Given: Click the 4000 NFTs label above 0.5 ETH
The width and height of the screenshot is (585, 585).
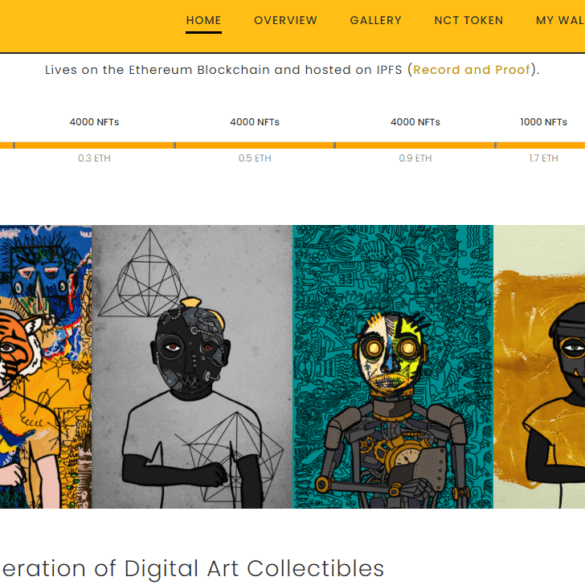Looking at the screenshot, I should click(255, 122).
